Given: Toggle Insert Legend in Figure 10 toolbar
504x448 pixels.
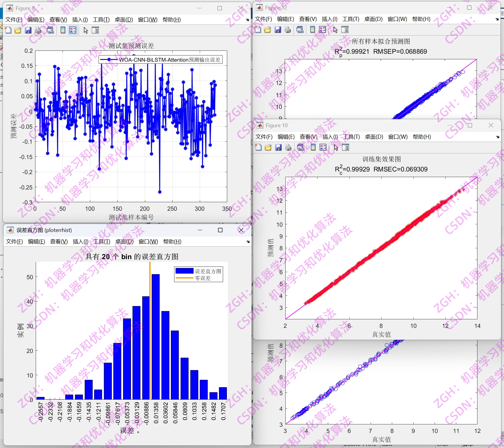Looking at the screenshot, I should coord(323,147).
